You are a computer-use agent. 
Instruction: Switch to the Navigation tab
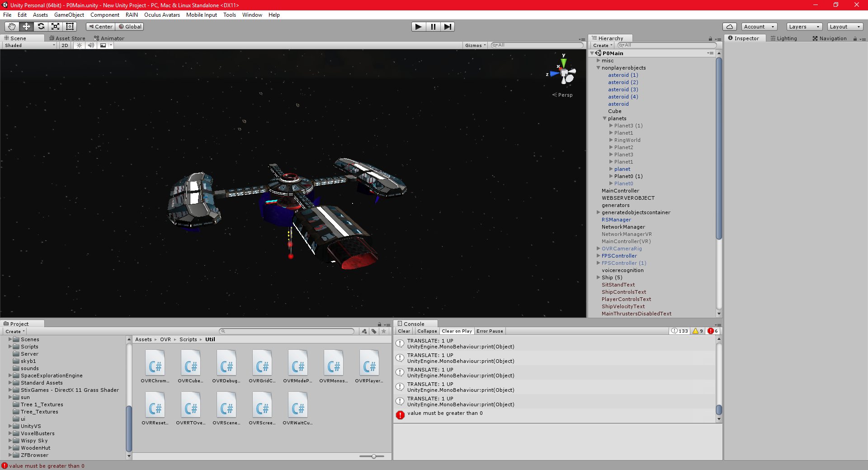(x=830, y=38)
